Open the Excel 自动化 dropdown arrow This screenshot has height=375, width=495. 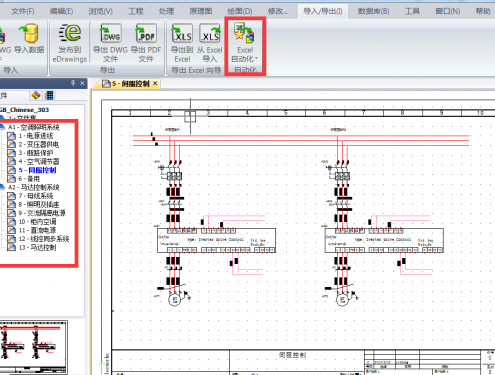[256, 59]
